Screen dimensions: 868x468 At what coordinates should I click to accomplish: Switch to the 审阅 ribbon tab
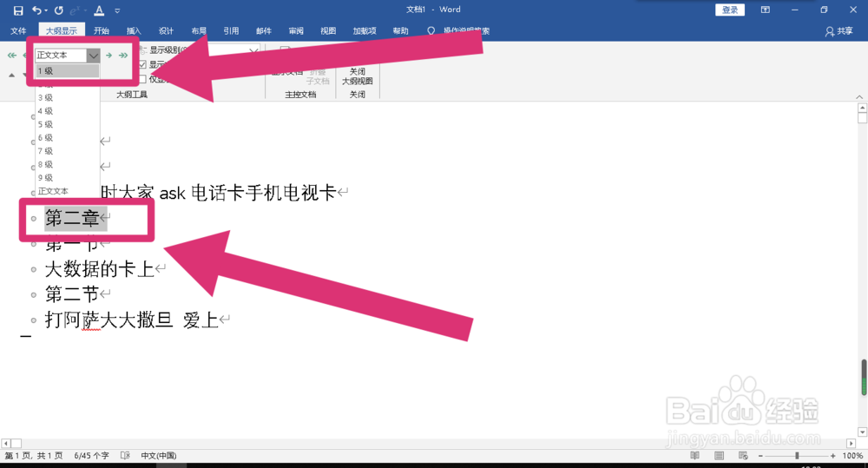coord(296,31)
